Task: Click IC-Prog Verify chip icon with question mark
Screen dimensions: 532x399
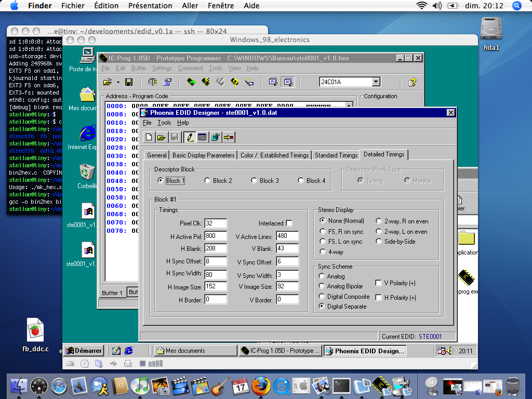Action: tap(235, 82)
